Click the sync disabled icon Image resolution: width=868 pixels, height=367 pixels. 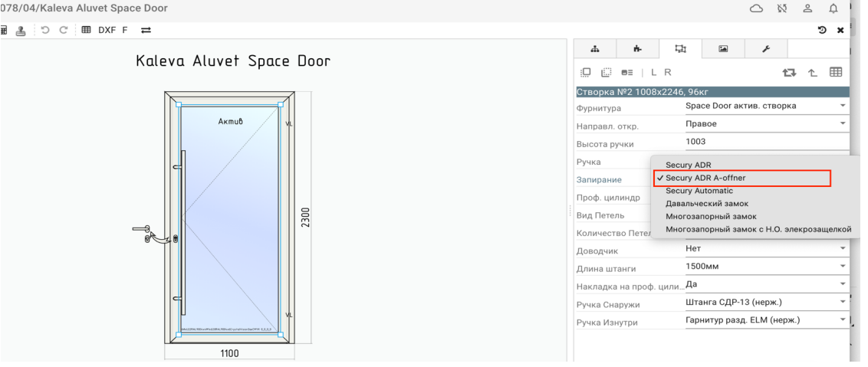[x=782, y=8]
